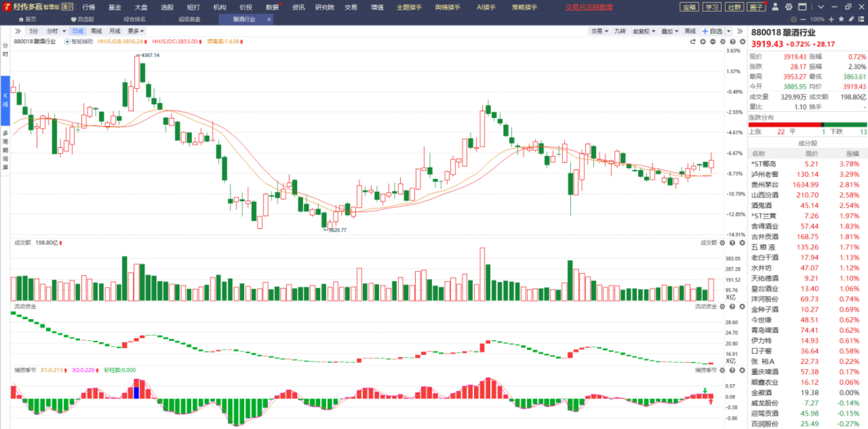
Task: Open the 交易 dropdown in chart toolbar
Action: pos(600,31)
